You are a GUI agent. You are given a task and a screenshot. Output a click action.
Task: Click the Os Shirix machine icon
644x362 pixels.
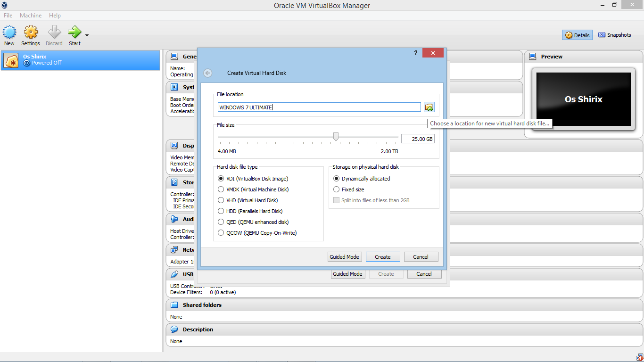pyautogui.click(x=11, y=60)
